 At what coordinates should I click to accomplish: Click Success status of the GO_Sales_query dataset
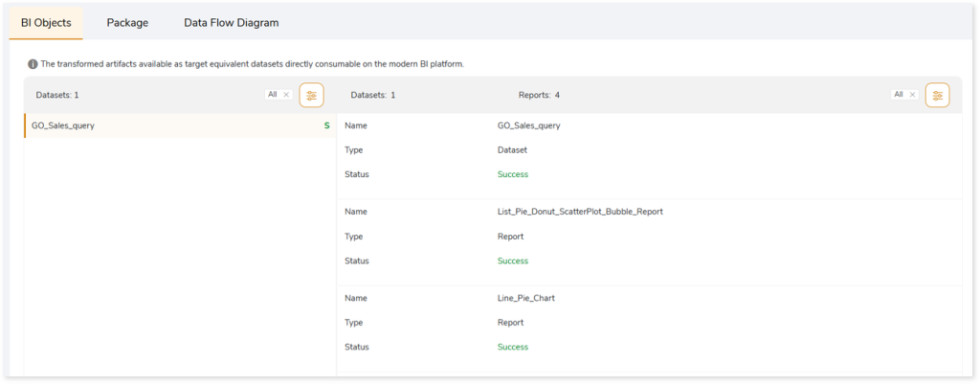513,174
